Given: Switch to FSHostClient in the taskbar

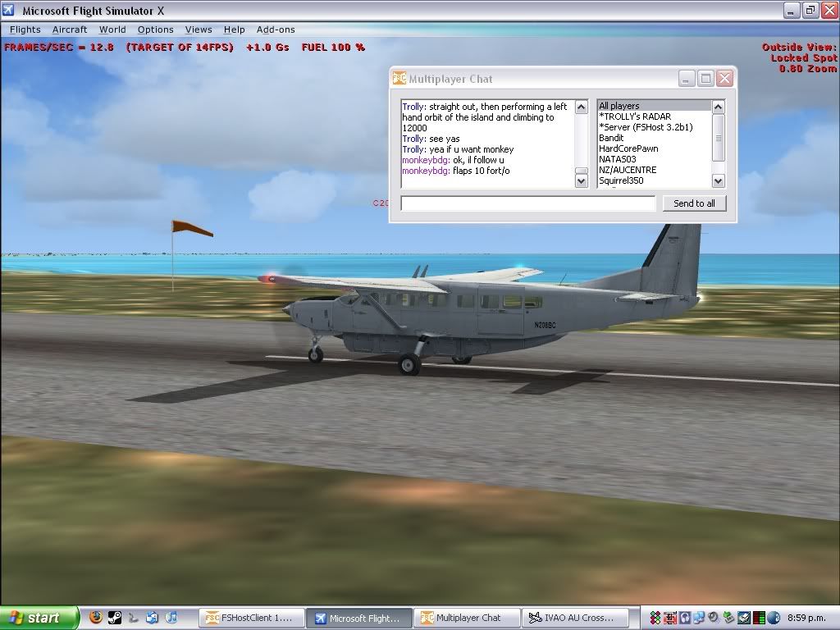Looking at the screenshot, I should (252, 618).
